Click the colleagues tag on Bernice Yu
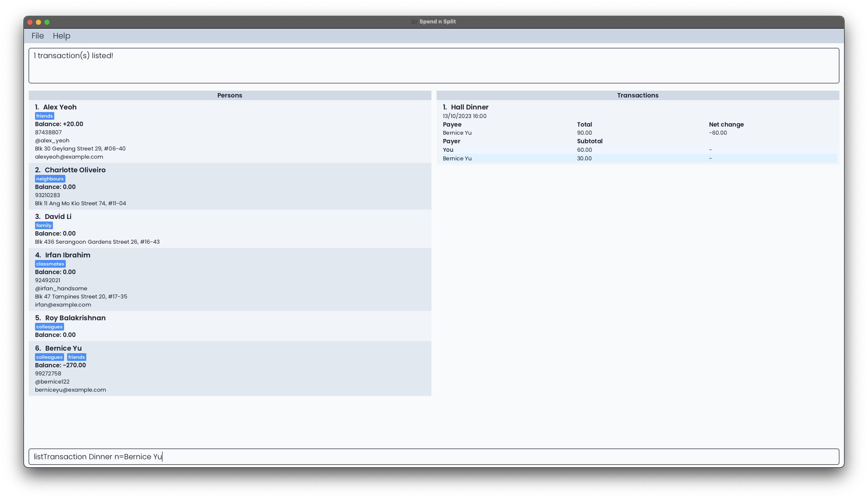The width and height of the screenshot is (868, 499). [x=49, y=356]
